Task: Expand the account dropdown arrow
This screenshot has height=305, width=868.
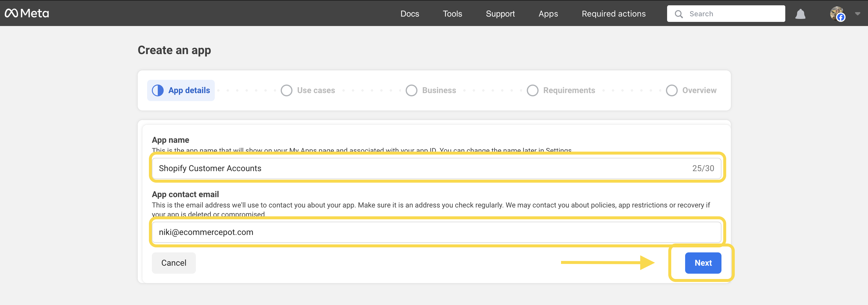Action: [857, 14]
